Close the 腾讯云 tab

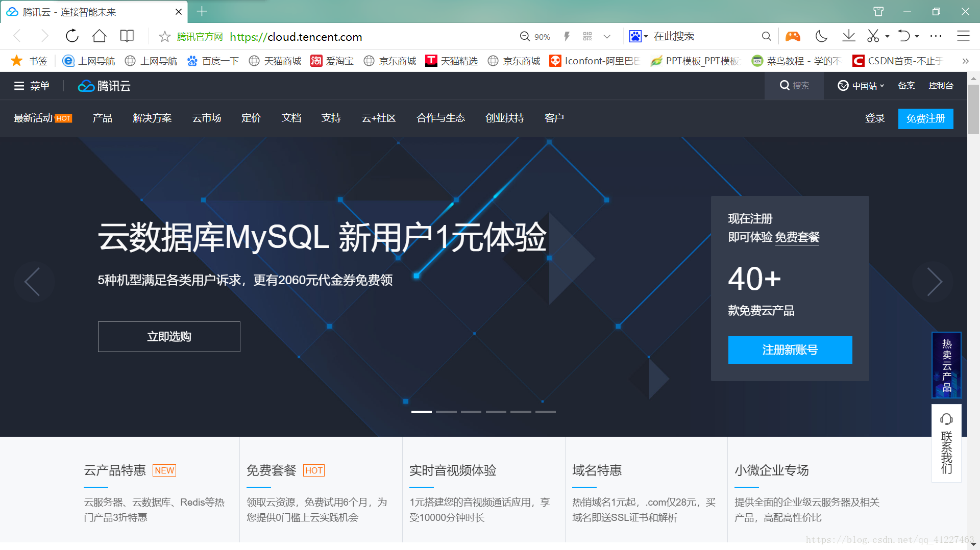(x=179, y=12)
